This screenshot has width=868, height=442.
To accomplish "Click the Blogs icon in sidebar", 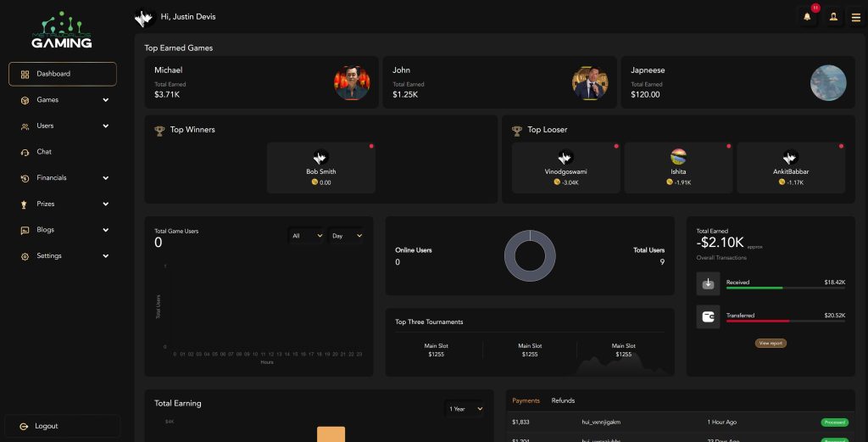I will click(25, 231).
